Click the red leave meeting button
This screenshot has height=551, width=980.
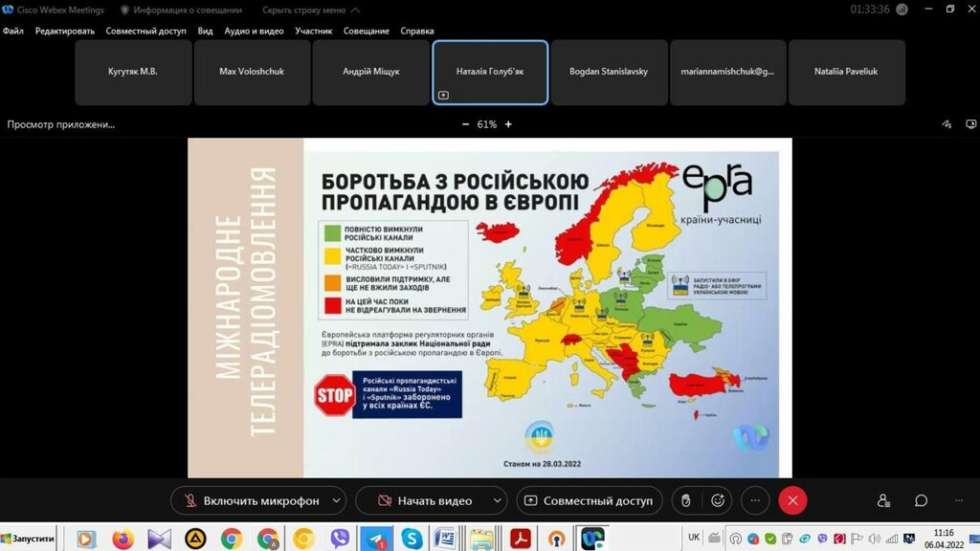pyautogui.click(x=792, y=500)
